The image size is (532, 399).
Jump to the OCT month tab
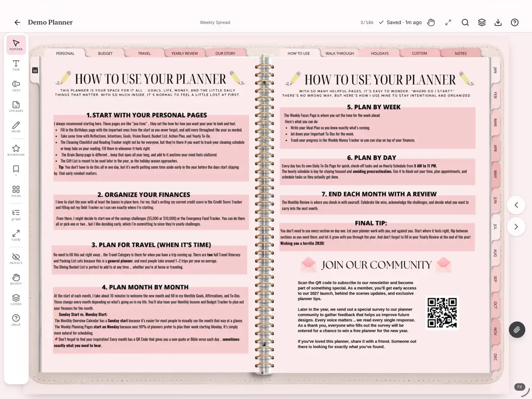point(496,305)
